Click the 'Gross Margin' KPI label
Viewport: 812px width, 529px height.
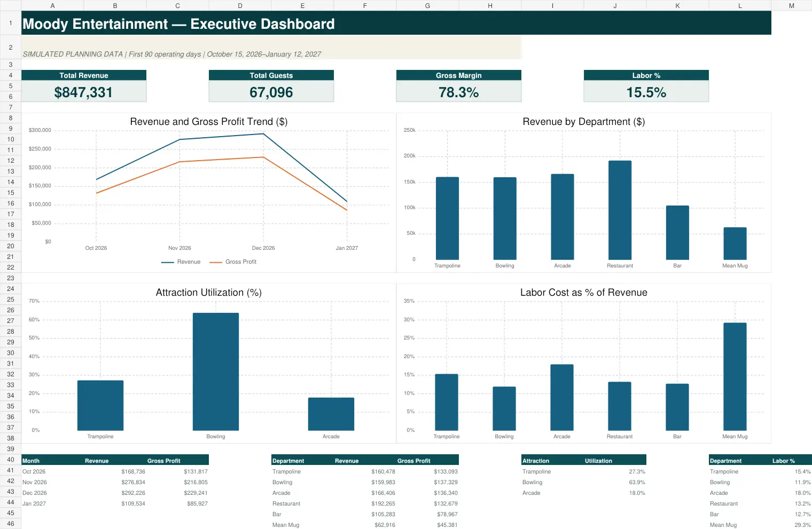pos(459,75)
